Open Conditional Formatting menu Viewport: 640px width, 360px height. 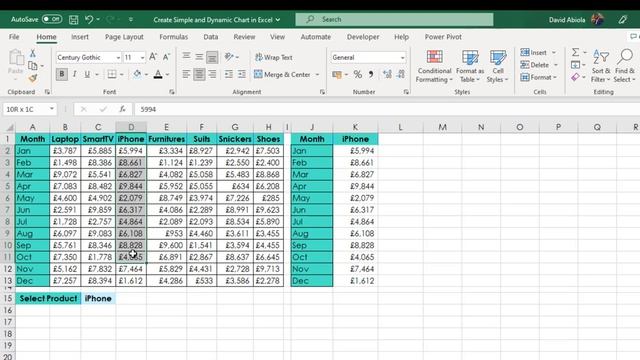[434, 66]
